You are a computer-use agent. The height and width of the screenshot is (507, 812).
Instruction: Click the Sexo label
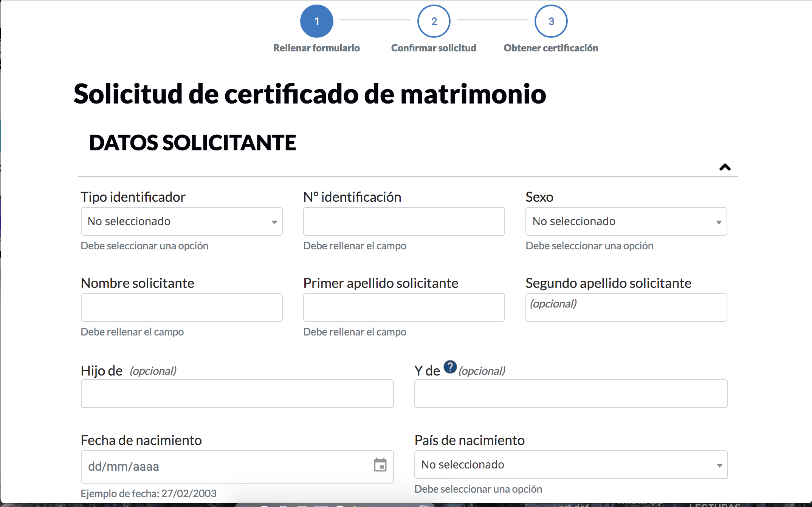[539, 197]
